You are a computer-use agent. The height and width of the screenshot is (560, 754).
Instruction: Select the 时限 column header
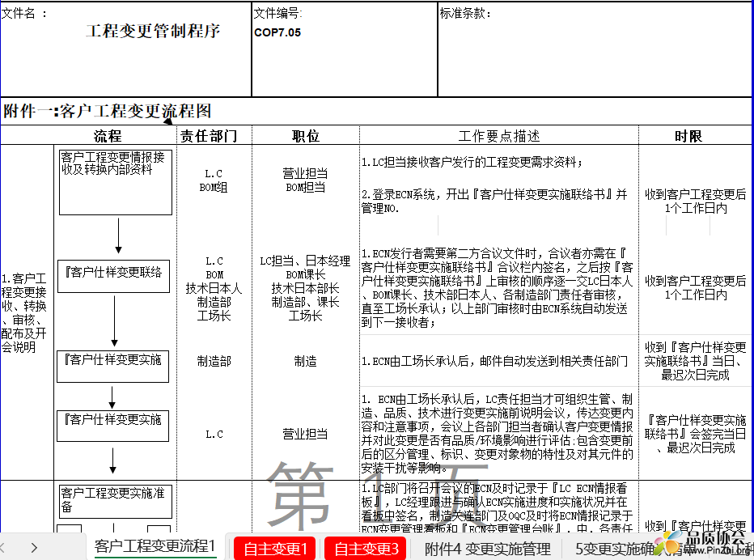(x=688, y=136)
